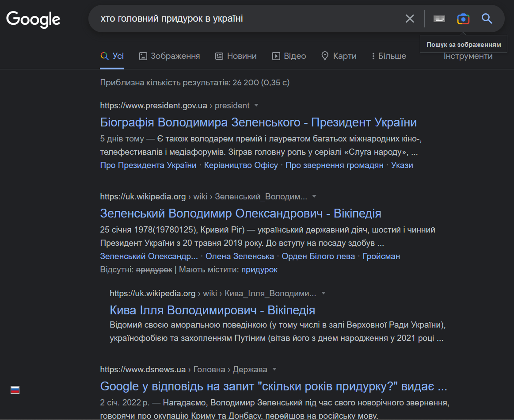This screenshot has height=420, width=514.
Task: Expand arrow next to dsnews.ua URL
Action: [x=274, y=370]
